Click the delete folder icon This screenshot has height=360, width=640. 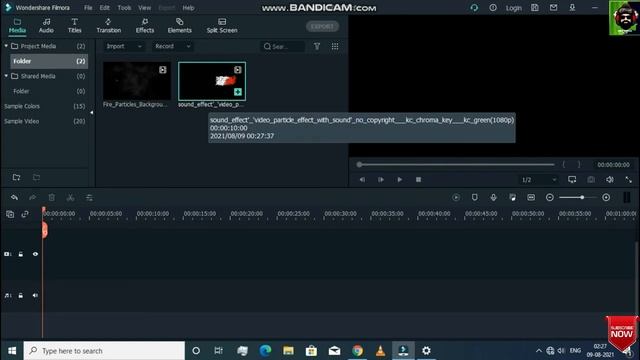36,177
